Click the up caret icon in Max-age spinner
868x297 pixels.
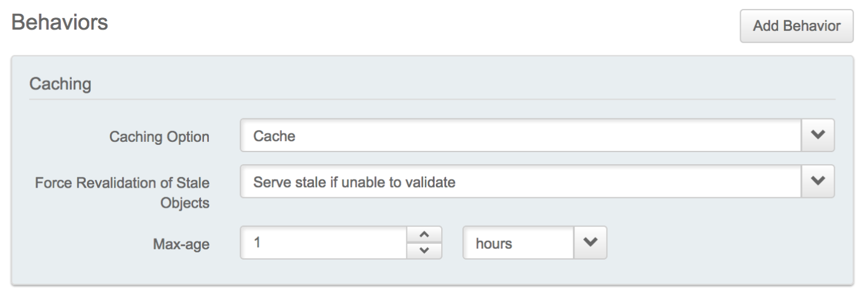click(x=424, y=234)
